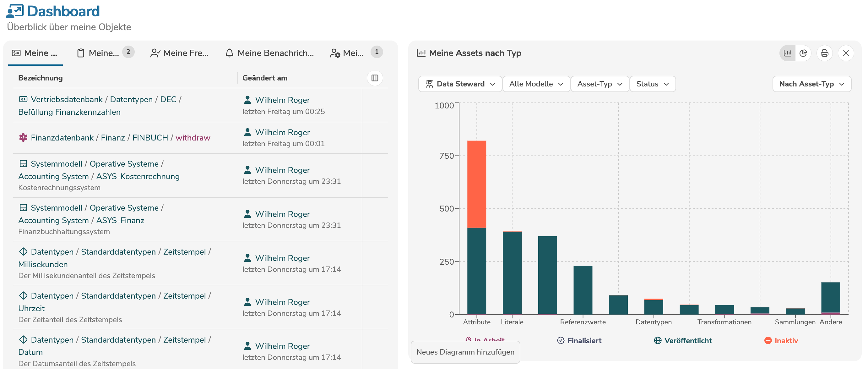Click user icon beside first Wilhelm Roger
This screenshot has width=868, height=369.
tap(247, 100)
